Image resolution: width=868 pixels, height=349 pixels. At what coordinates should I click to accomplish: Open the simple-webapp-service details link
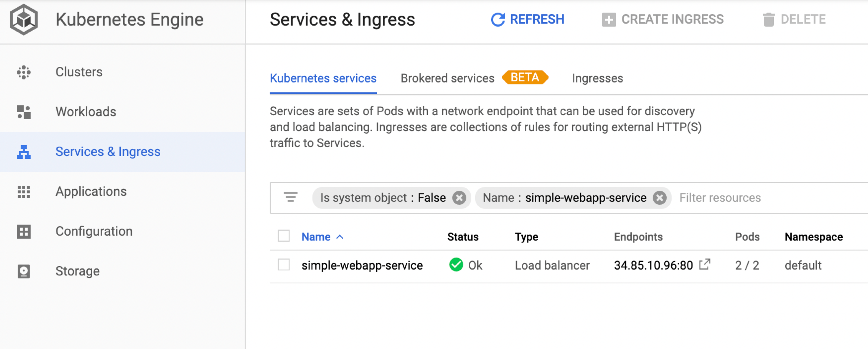[362, 265]
